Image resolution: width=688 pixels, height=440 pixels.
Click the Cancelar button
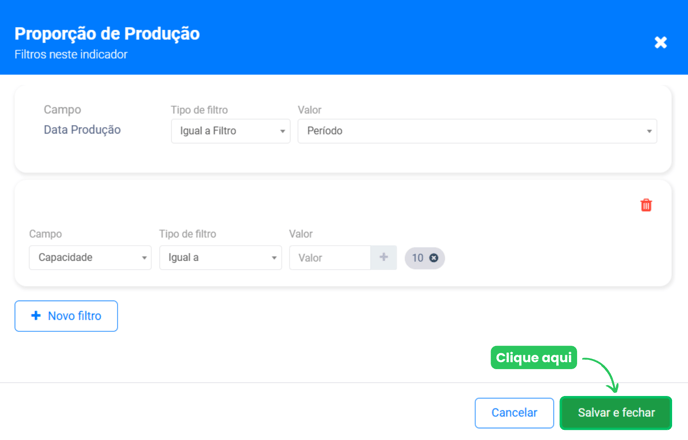(x=514, y=413)
